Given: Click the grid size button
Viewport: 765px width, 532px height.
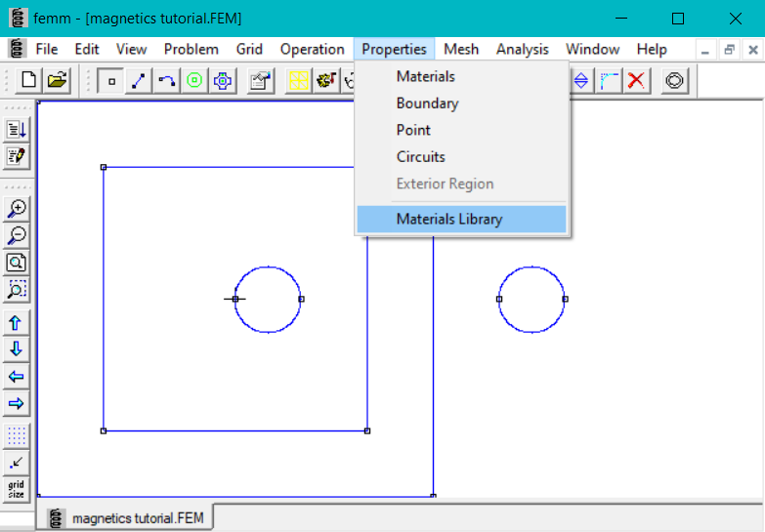Looking at the screenshot, I should [17, 490].
